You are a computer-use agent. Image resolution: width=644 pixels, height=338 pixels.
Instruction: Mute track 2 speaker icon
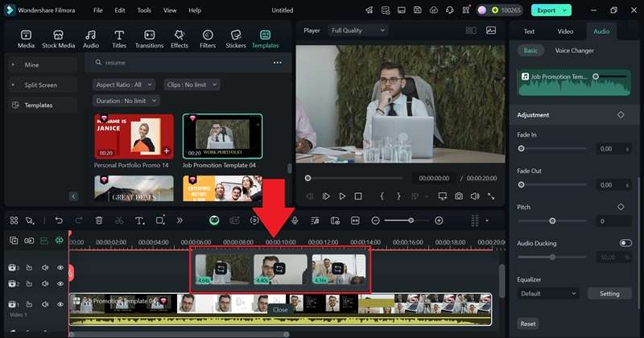[x=45, y=284]
